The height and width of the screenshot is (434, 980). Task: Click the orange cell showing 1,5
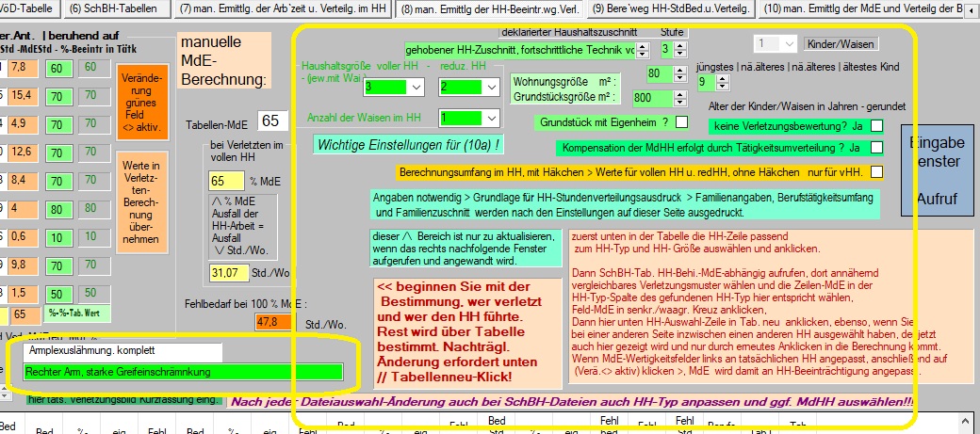[24, 294]
